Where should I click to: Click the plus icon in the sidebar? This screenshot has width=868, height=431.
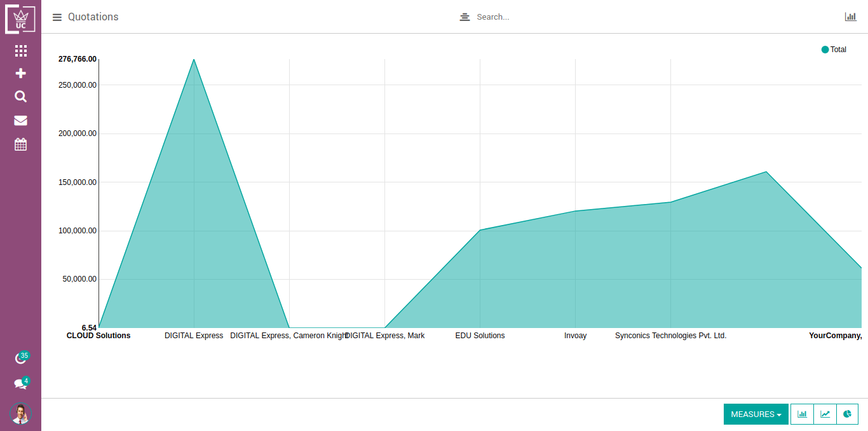point(20,74)
